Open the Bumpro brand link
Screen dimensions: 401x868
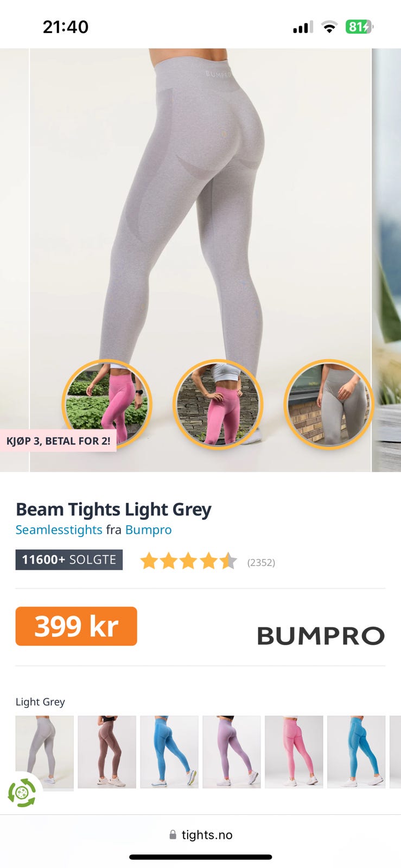click(x=148, y=529)
